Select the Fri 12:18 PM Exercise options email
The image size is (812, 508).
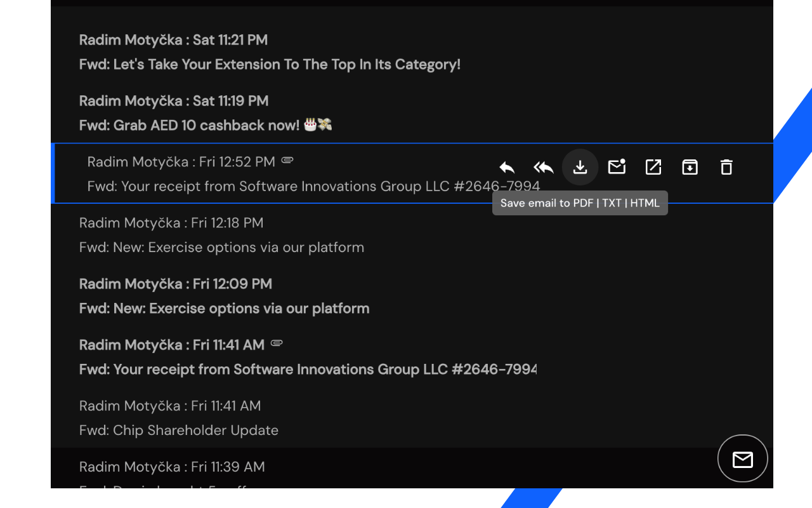click(221, 247)
